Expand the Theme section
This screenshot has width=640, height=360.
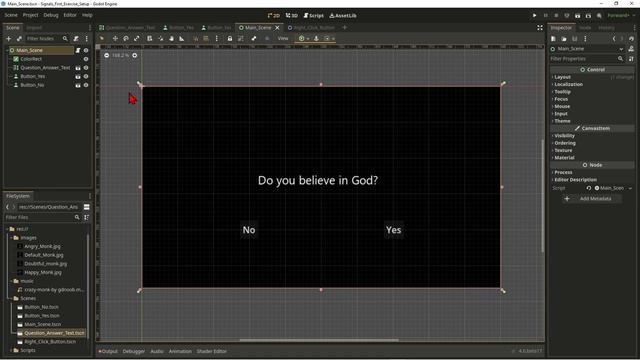[x=562, y=121]
